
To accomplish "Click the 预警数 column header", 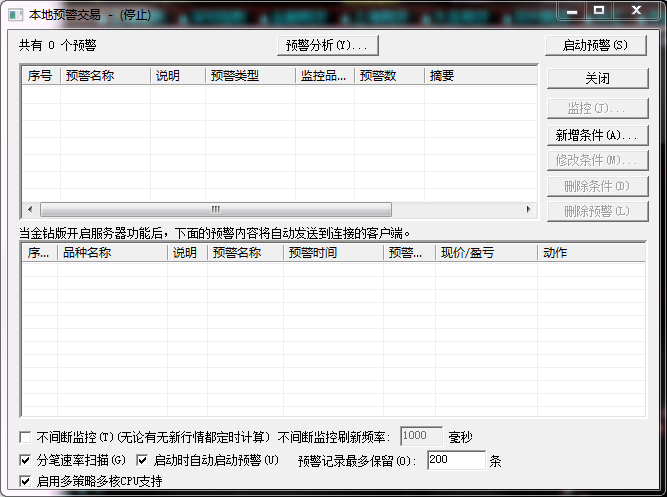I will point(389,76).
